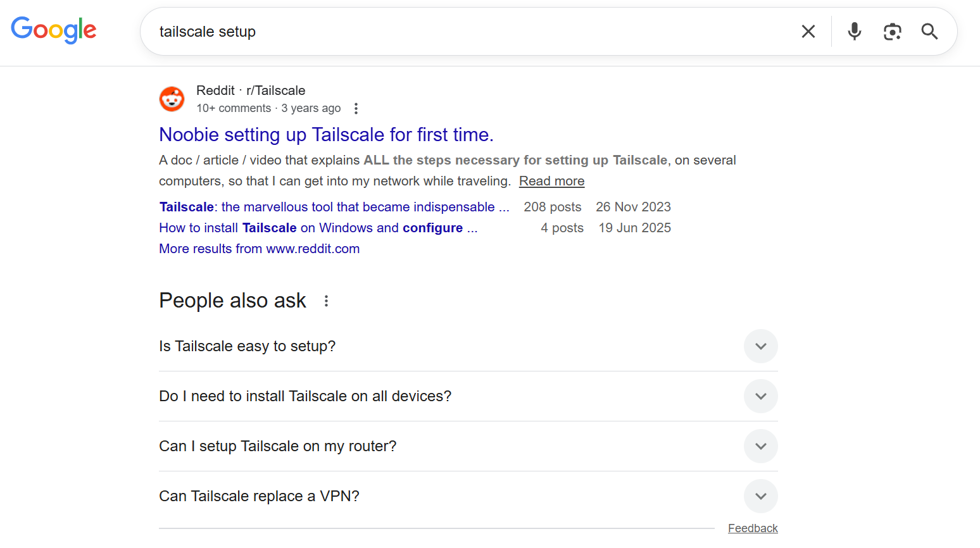Expand "Do I need to install Tailscale" question
This screenshot has width=980, height=548.
(x=760, y=396)
